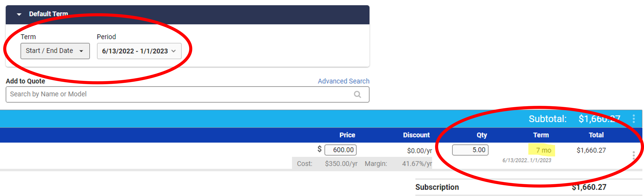
Task: Click the Qty column header
Action: pos(482,135)
